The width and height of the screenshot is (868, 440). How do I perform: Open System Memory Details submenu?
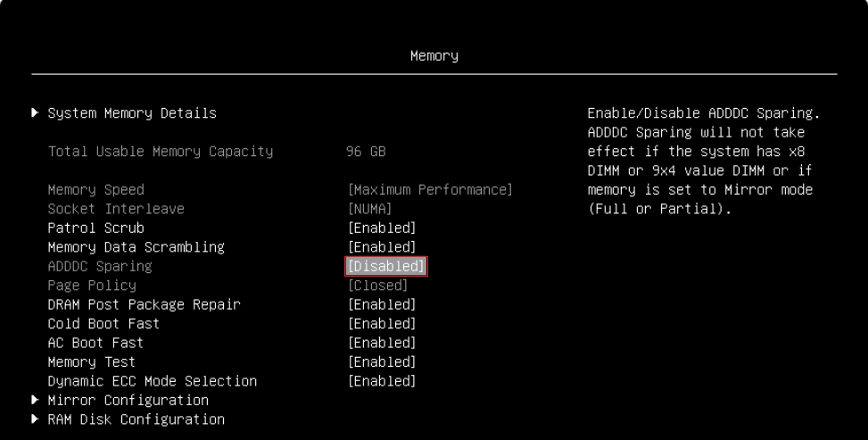point(132,113)
